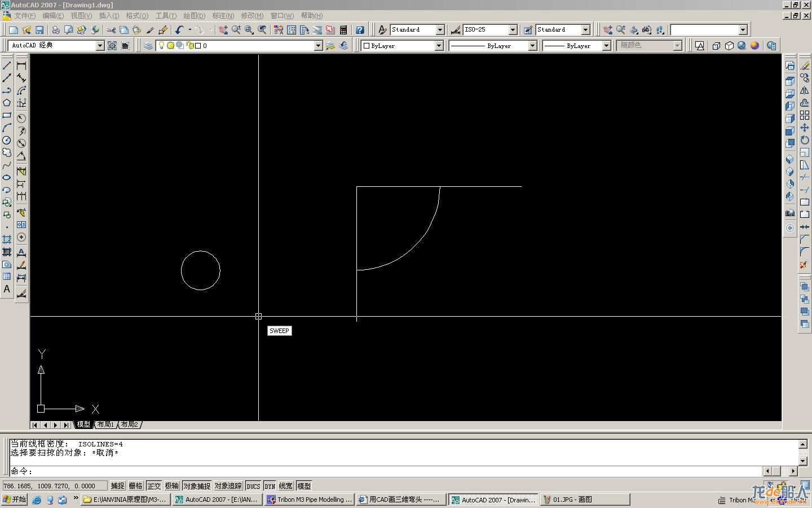Image resolution: width=812 pixels, height=508 pixels.
Task: Create a new drawing with the QNew icon
Action: [14, 30]
